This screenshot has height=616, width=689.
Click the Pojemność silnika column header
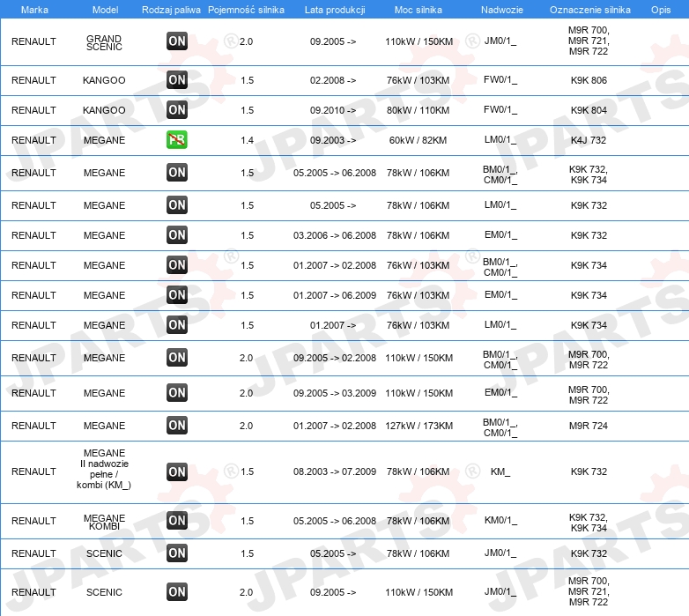tap(246, 10)
